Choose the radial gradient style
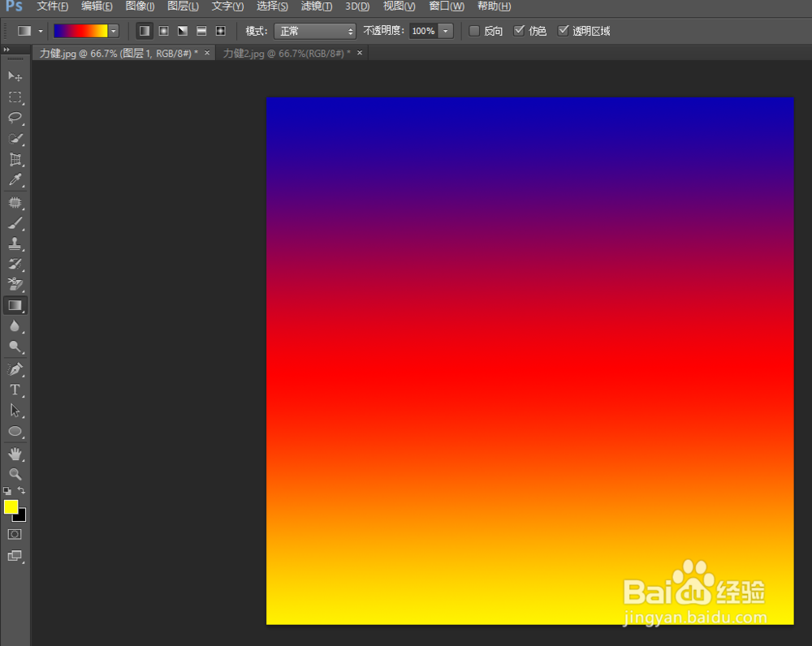 pyautogui.click(x=164, y=31)
